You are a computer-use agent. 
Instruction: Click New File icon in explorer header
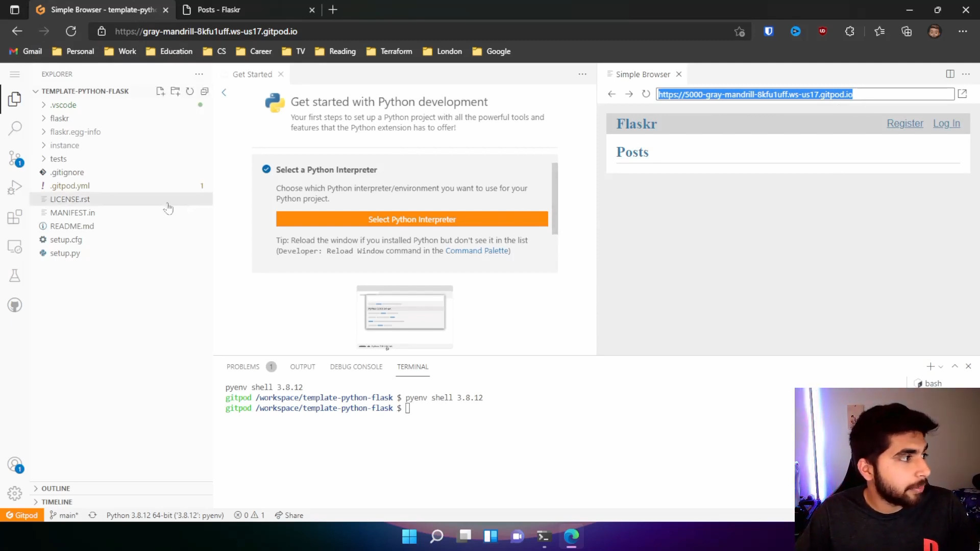coord(160,91)
